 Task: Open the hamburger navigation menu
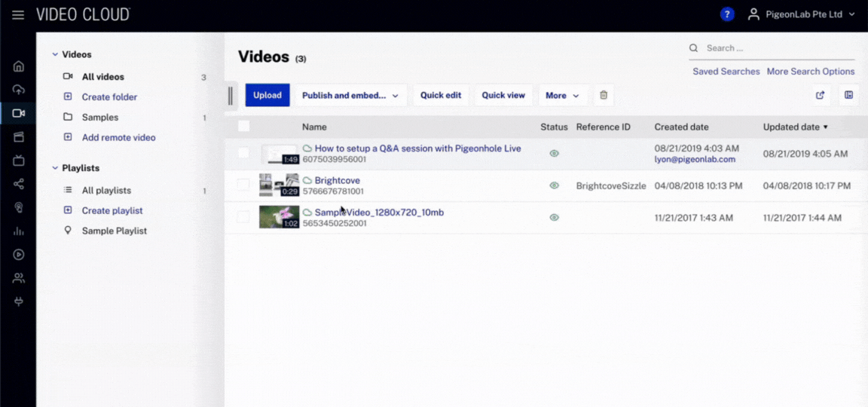click(18, 15)
